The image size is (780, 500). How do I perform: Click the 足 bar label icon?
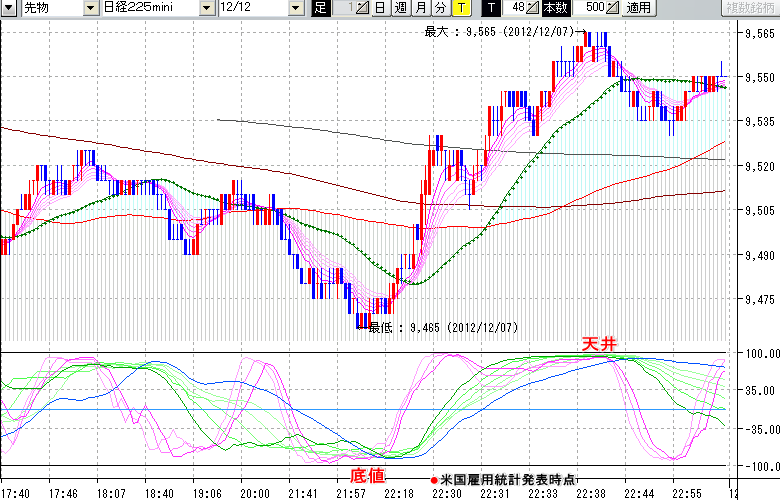coord(320,8)
